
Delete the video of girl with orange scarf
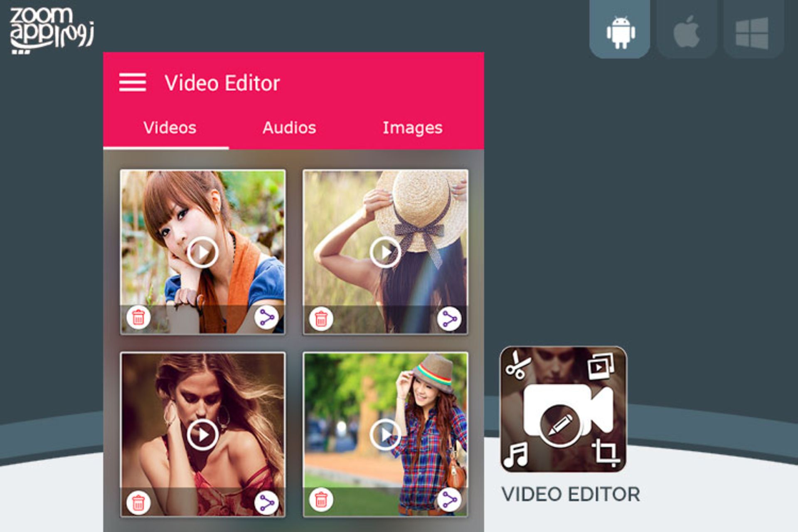[x=138, y=318]
